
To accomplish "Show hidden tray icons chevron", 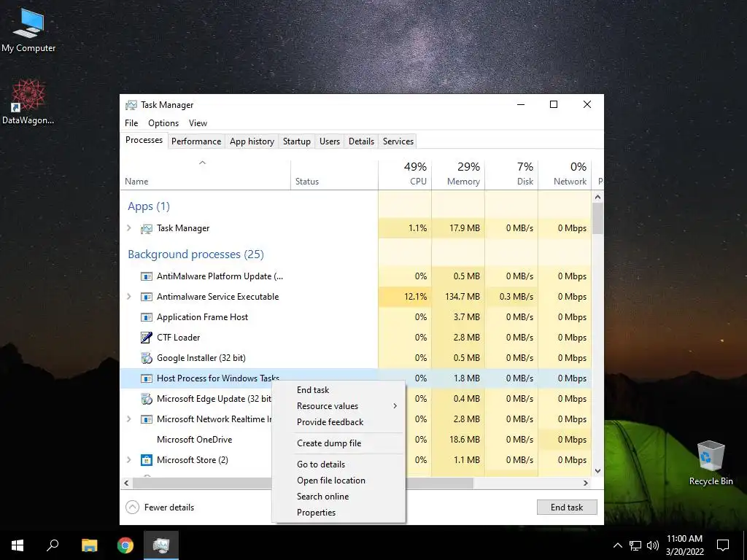I will [617, 545].
